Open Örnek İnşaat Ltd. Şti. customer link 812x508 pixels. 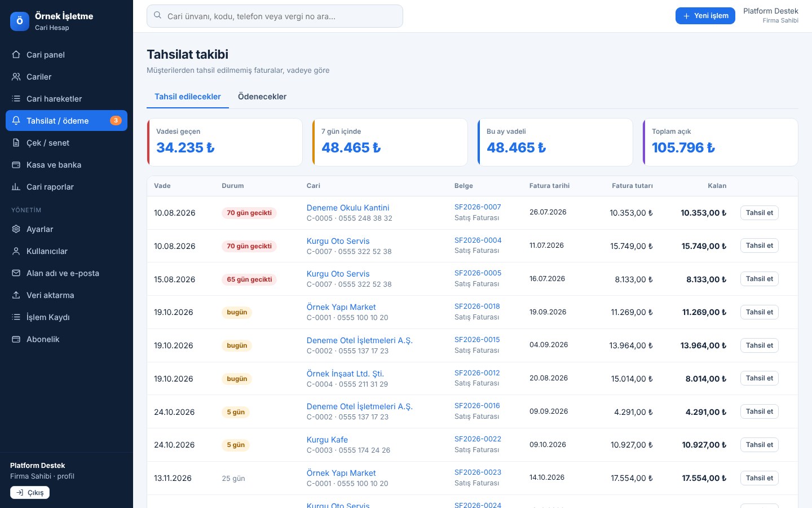(x=345, y=374)
